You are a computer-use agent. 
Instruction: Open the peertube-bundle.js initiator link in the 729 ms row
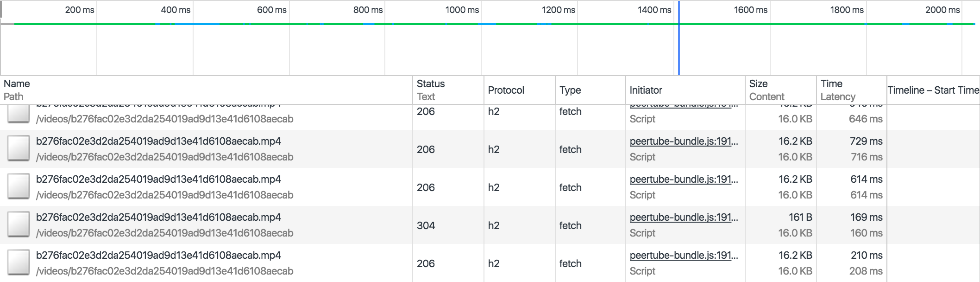pos(684,141)
